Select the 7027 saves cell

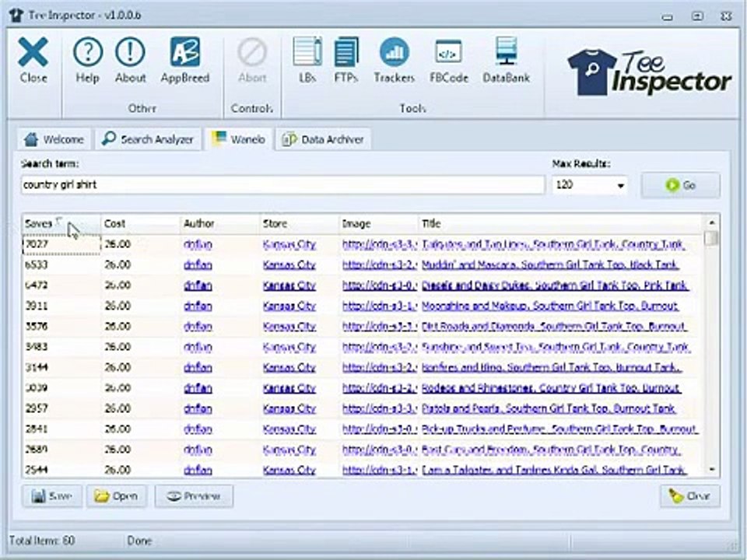pyautogui.click(x=61, y=244)
